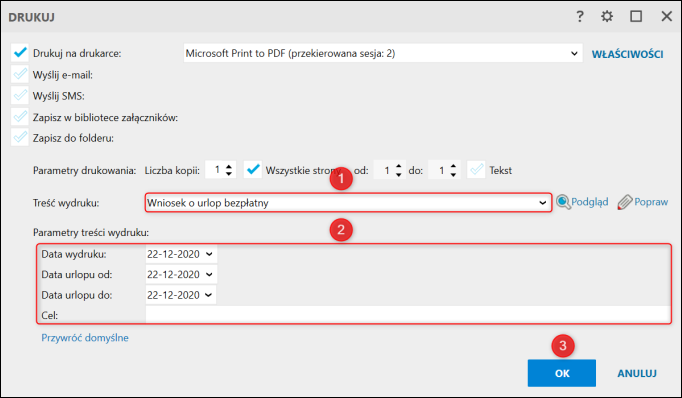The height and width of the screenshot is (398, 682).
Task: Toggle Wszystkie strony checkbox
Action: tap(252, 170)
